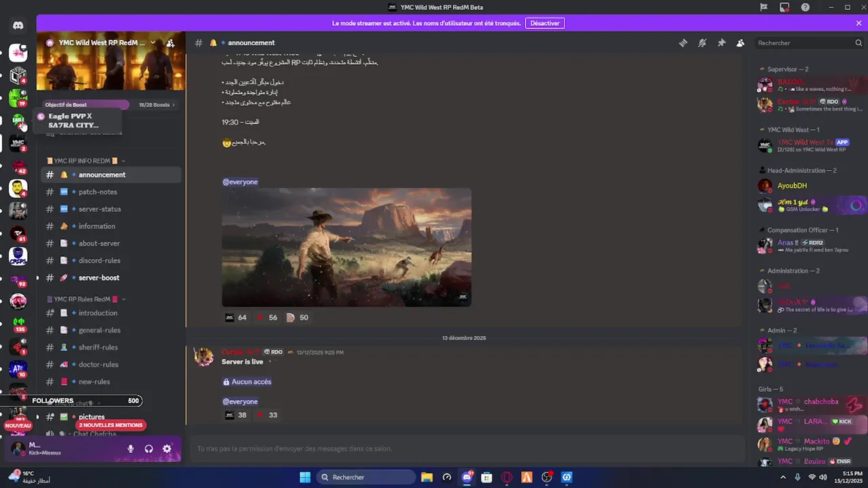This screenshot has height=488, width=868.
Task: Click the reaction showing 50
Action: 298,317
